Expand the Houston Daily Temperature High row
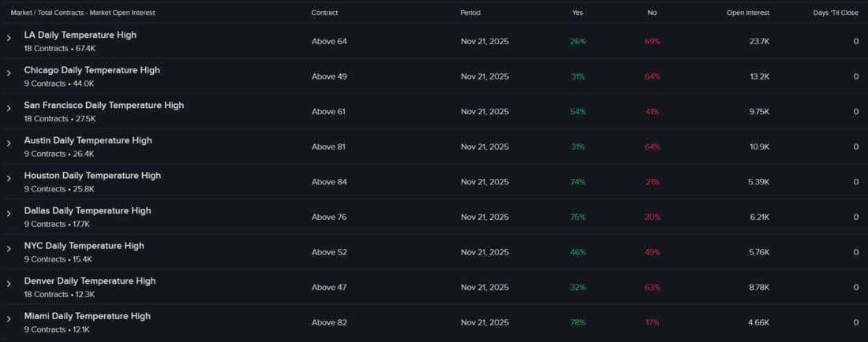 (9, 178)
